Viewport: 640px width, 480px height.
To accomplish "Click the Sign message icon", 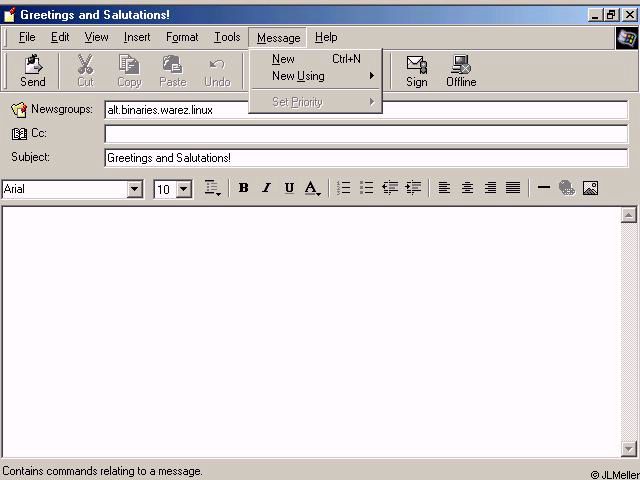I will (x=416, y=71).
